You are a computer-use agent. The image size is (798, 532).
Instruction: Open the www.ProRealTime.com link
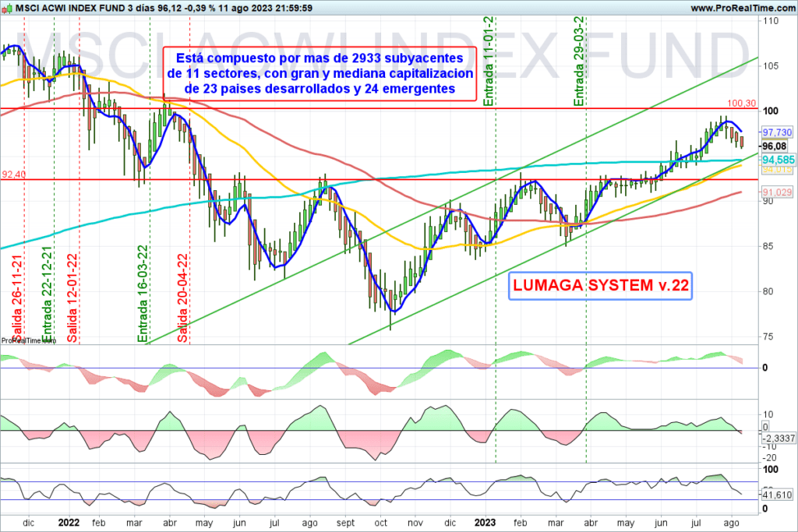coord(743,8)
